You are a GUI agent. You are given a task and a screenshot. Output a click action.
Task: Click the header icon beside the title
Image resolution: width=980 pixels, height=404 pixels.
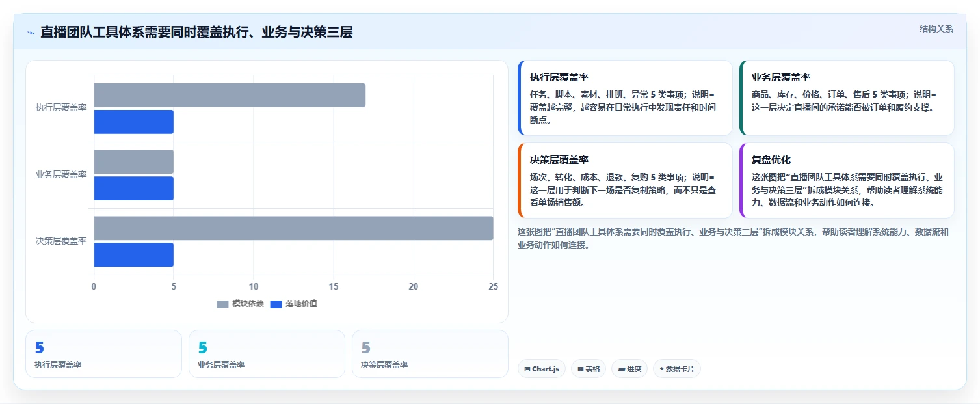(31, 33)
